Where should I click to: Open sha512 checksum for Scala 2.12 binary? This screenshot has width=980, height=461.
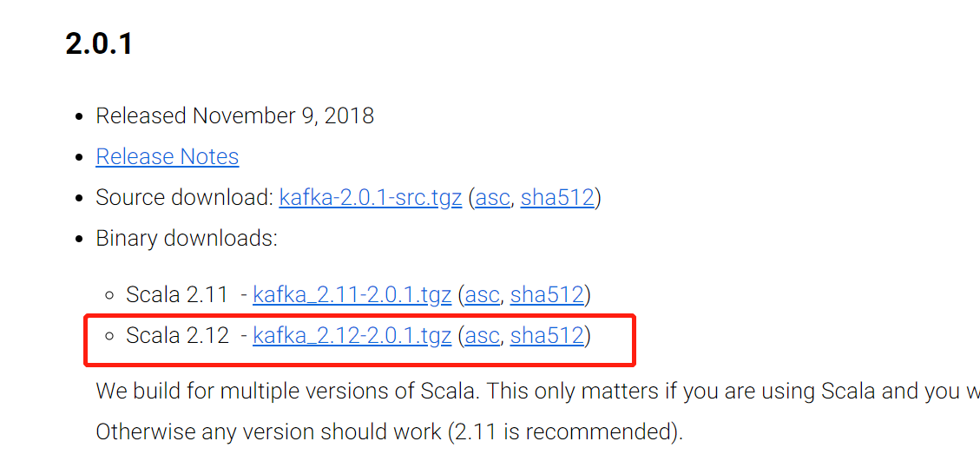pyautogui.click(x=547, y=335)
